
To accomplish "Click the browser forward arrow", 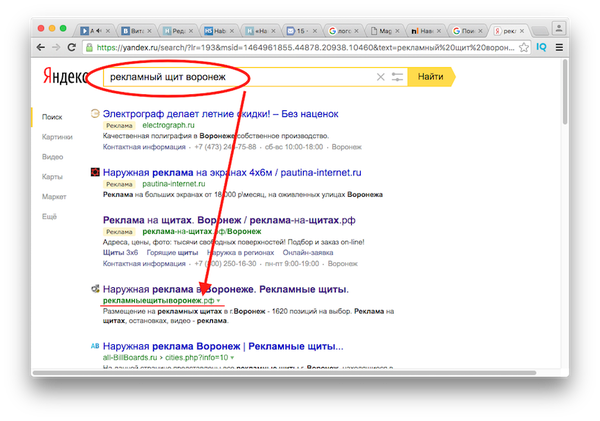I will pos(56,47).
